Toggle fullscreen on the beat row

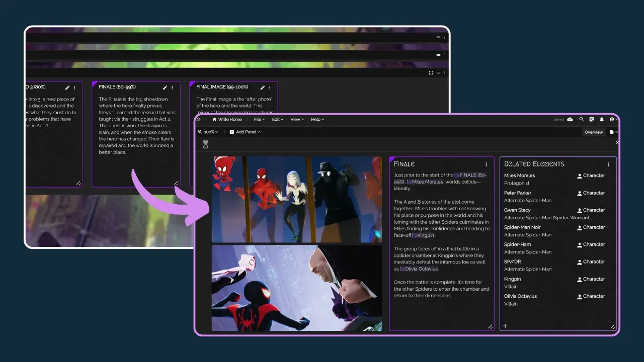coord(431,73)
